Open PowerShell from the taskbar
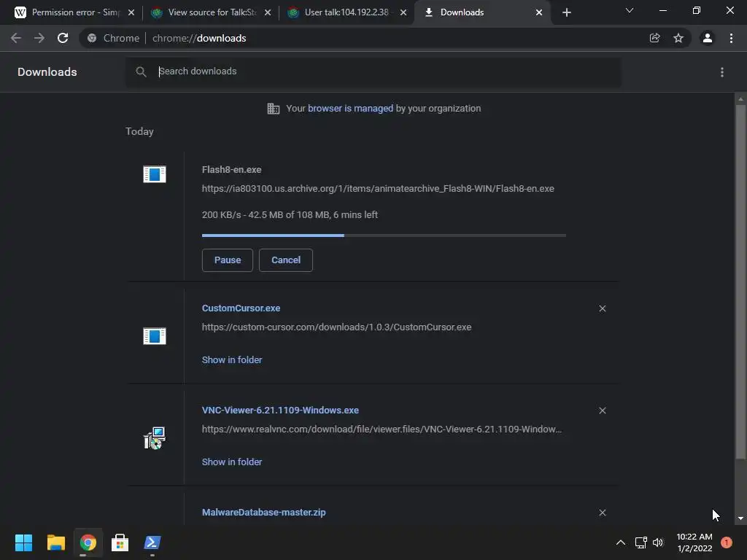The image size is (747, 560). [152, 542]
